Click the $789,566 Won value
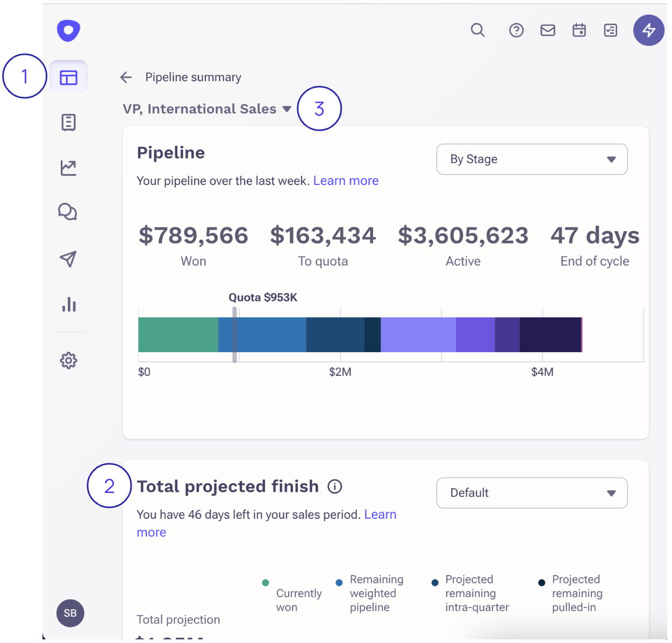Screen dimensions: 672x643 tap(194, 235)
